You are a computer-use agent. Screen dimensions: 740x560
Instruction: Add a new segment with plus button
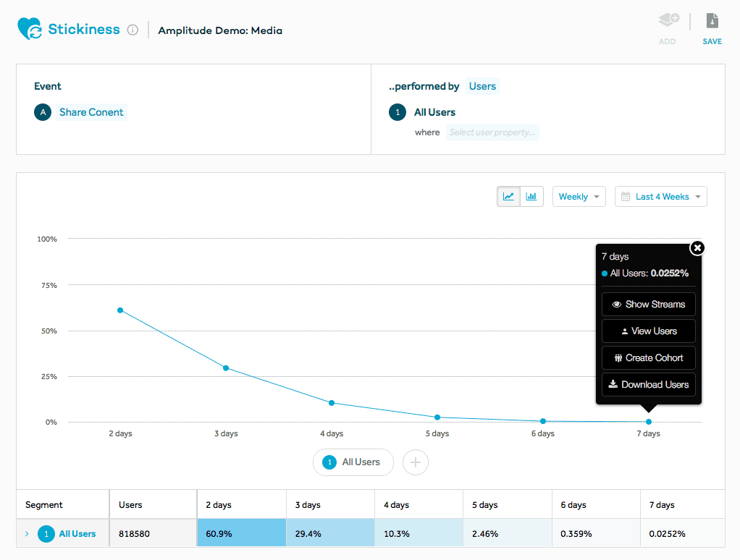[416, 462]
